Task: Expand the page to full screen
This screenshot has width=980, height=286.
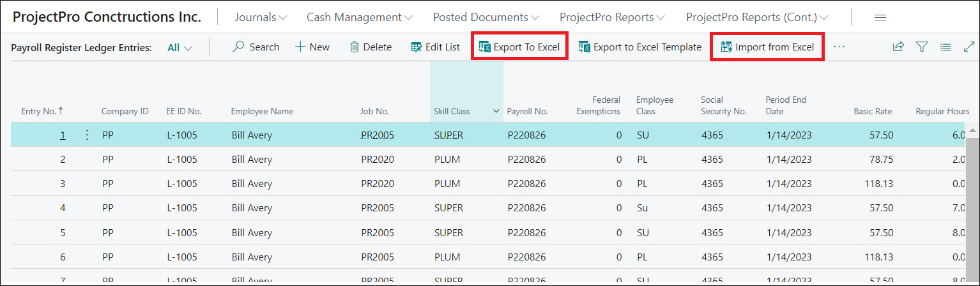Action: (x=969, y=47)
